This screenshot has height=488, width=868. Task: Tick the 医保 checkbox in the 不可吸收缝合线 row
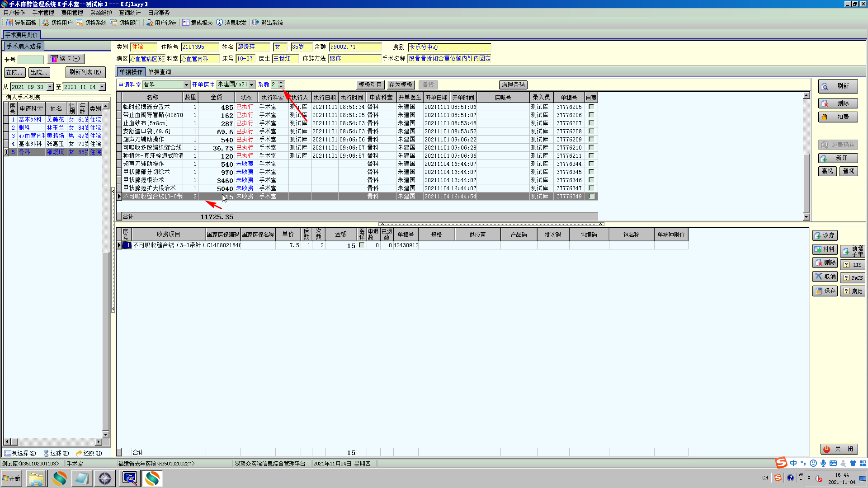point(362,245)
